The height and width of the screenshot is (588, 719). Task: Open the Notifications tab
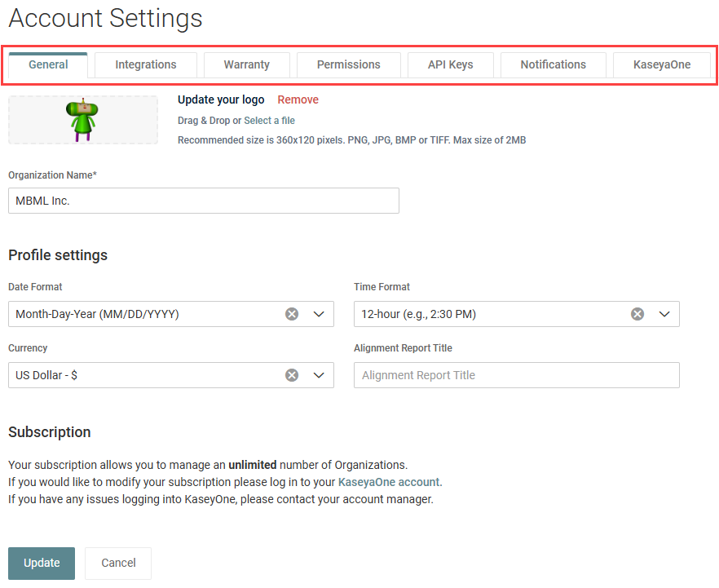click(553, 64)
